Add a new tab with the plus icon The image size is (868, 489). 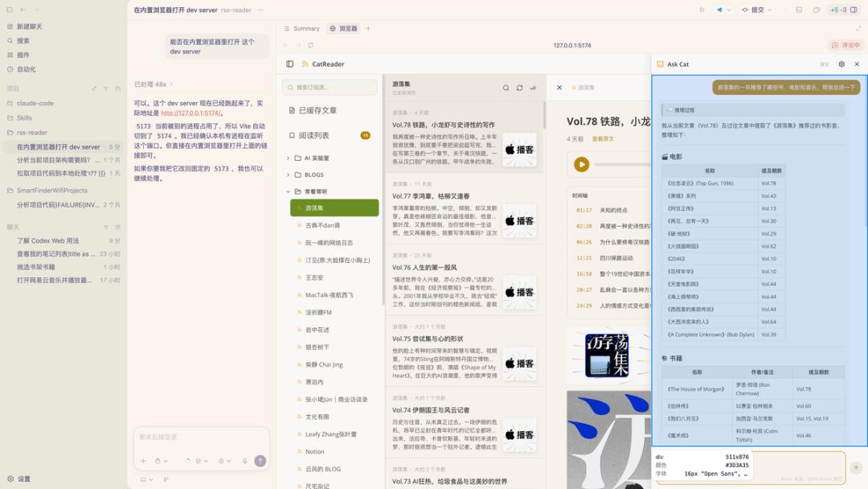coord(368,28)
